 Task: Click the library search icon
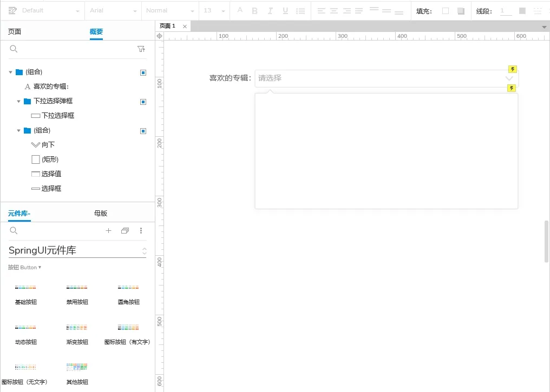14,230
